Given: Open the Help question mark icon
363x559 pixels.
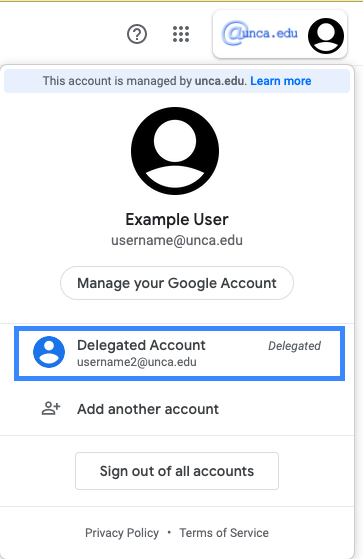Looking at the screenshot, I should 137,34.
